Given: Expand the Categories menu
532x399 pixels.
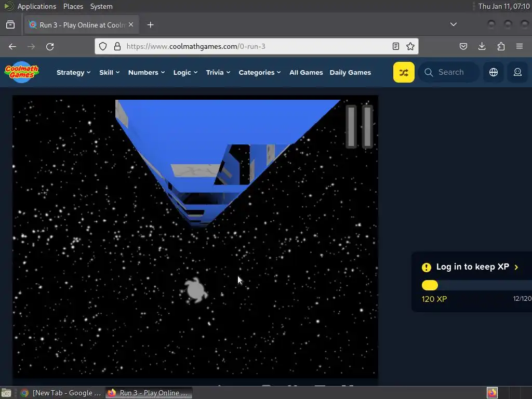Looking at the screenshot, I should point(260,72).
